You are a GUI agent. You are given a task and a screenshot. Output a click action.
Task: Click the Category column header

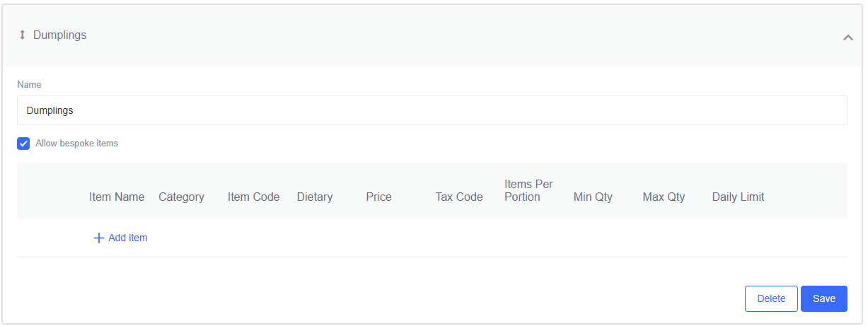pos(181,197)
